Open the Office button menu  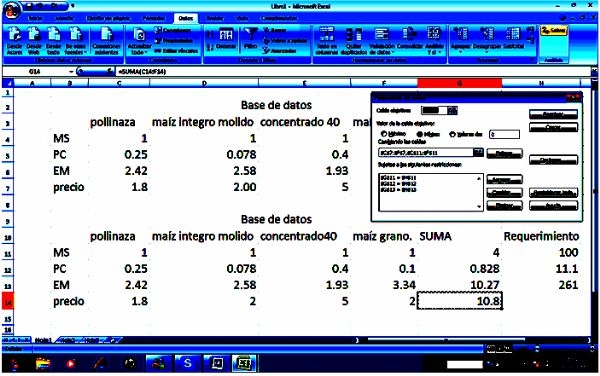[x=11, y=10]
